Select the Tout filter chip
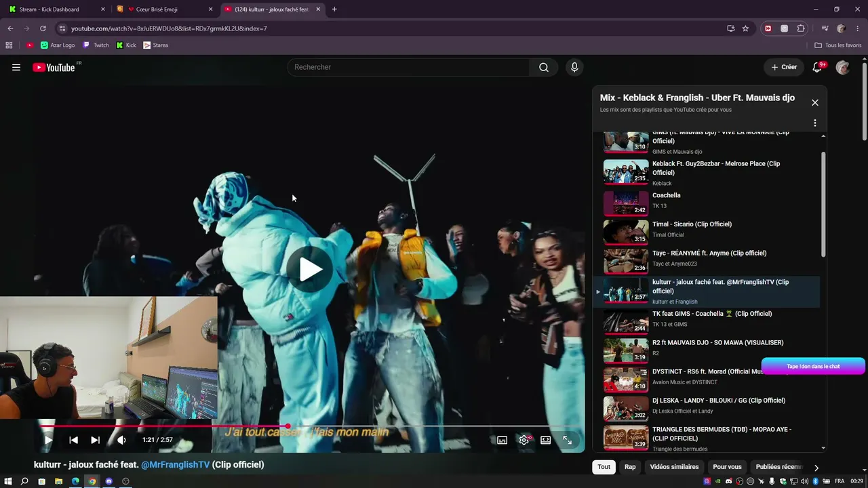The image size is (868, 488). click(604, 467)
